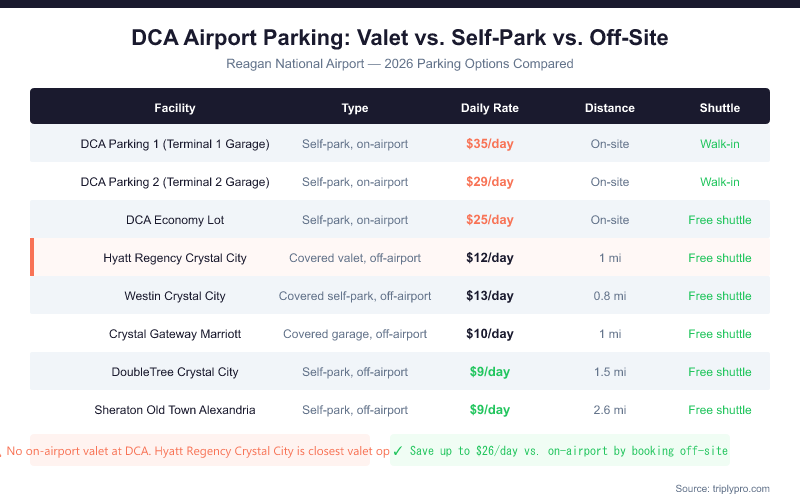Click the green checkmark in the savings note

click(x=398, y=451)
